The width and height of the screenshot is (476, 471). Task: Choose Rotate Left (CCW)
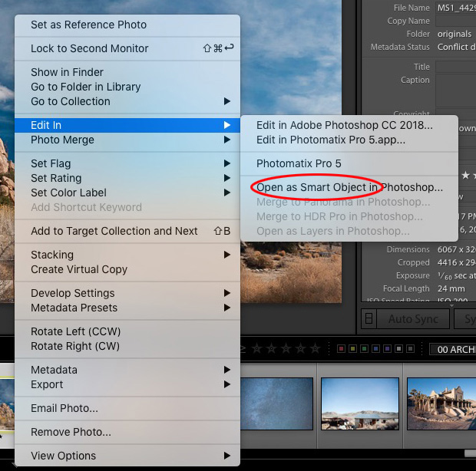pyautogui.click(x=127, y=331)
